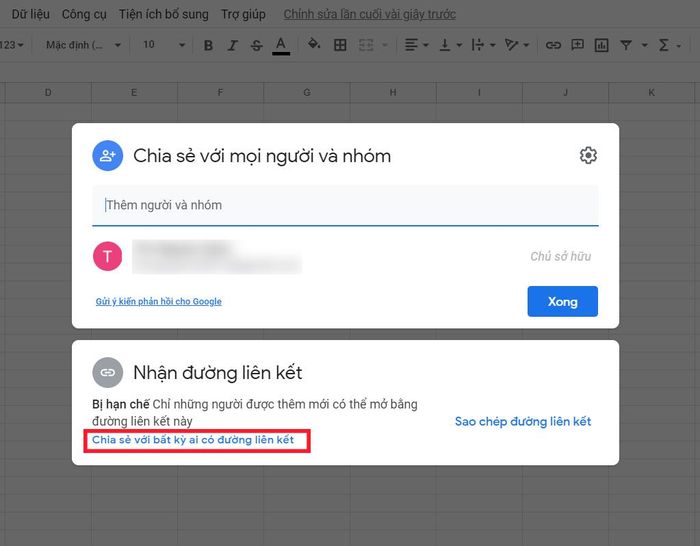Click the merge cells icon
The height and width of the screenshot is (546, 700).
pos(366,45)
